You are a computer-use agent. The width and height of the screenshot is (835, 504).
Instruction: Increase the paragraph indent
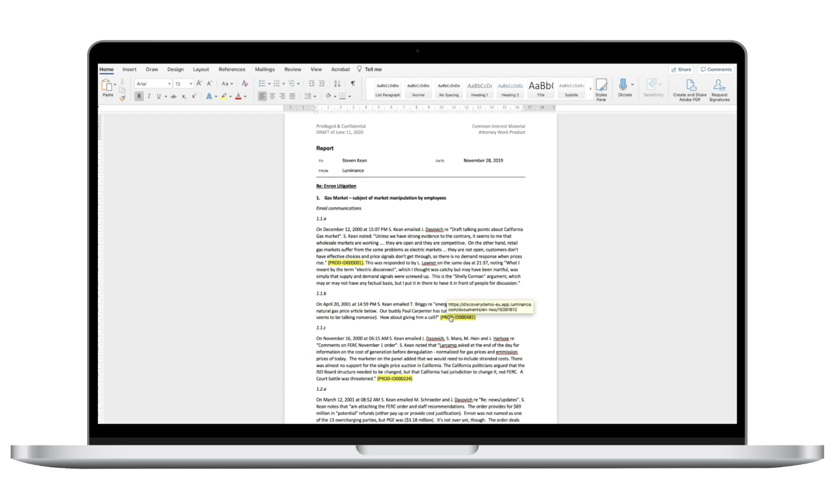click(321, 83)
